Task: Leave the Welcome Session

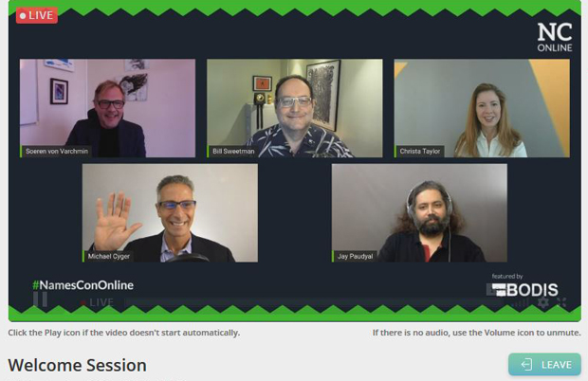Action: pyautogui.click(x=544, y=364)
